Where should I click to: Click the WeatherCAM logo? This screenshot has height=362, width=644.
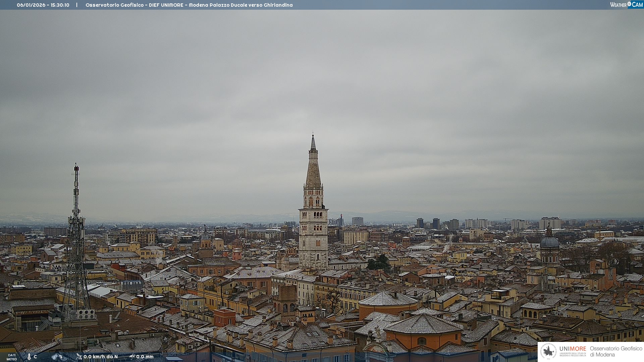point(626,5)
